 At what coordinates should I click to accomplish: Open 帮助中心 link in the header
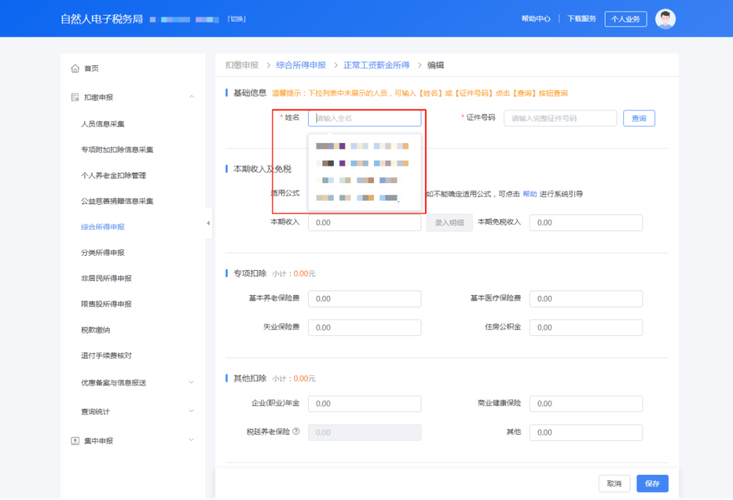point(535,19)
